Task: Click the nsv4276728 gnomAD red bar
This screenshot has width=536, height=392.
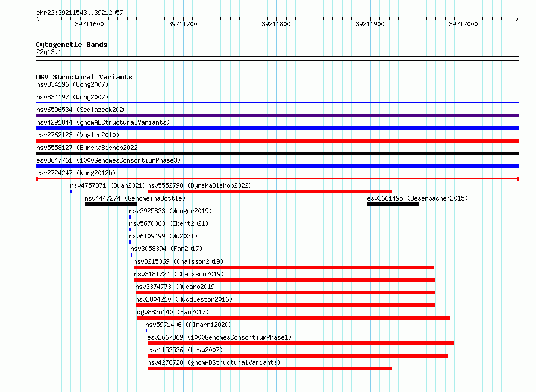Action: pos(270,369)
